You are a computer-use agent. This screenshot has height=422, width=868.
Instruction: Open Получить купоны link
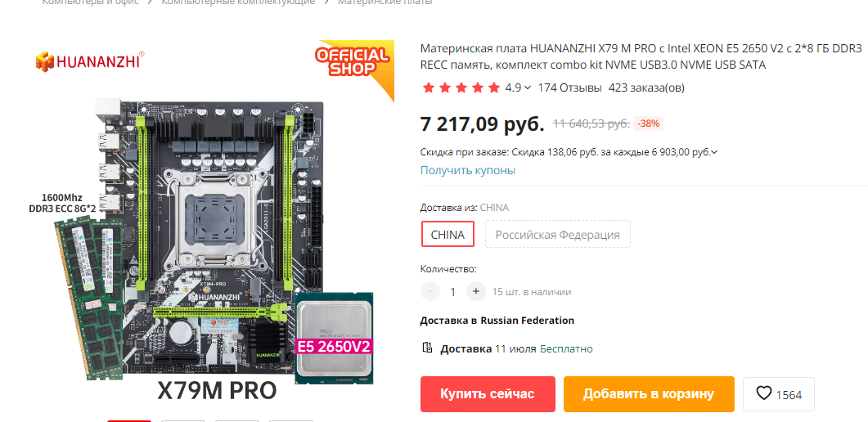[x=468, y=170]
